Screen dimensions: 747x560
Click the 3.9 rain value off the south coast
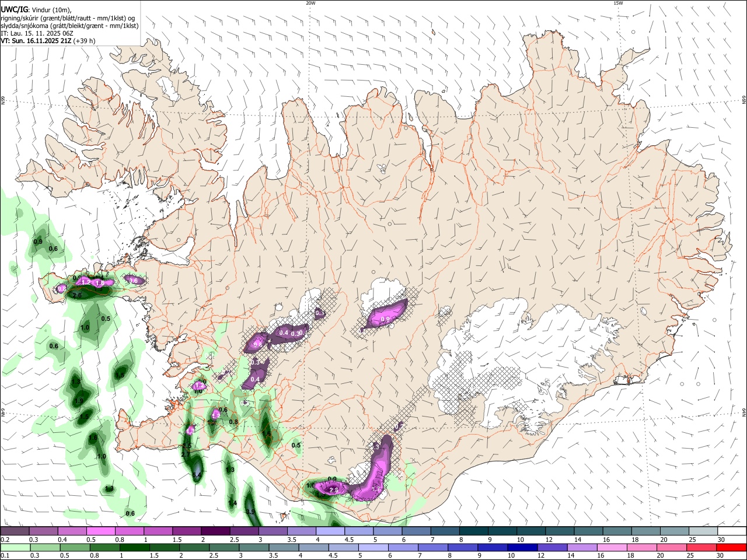pos(250,512)
